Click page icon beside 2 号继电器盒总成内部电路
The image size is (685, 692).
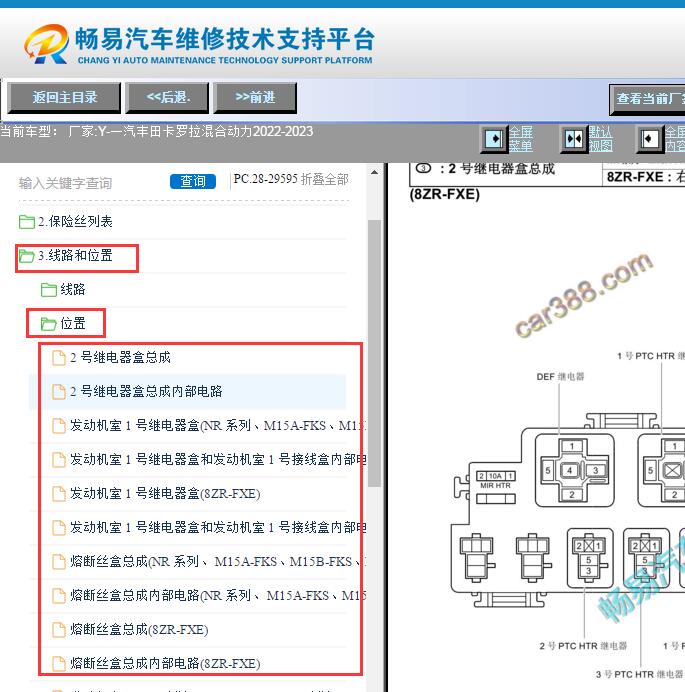pyautogui.click(x=59, y=391)
